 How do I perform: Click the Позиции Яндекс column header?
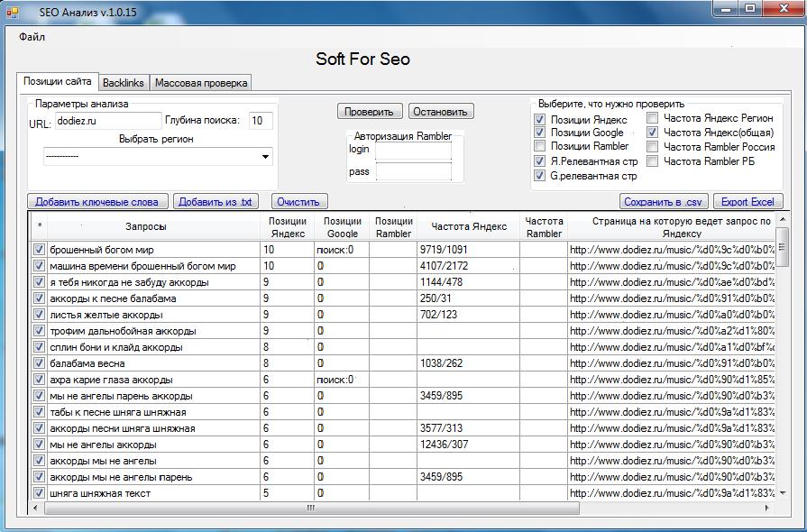[288, 226]
